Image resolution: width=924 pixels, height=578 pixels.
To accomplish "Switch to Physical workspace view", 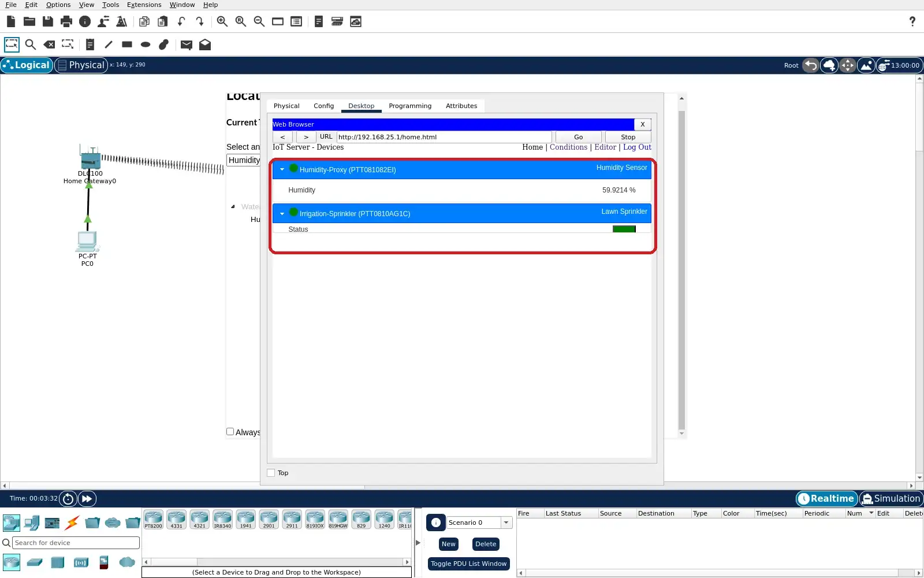I will click(81, 65).
